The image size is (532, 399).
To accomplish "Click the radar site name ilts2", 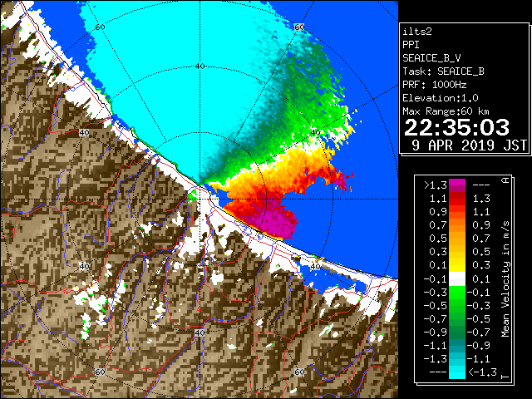I will [x=417, y=32].
